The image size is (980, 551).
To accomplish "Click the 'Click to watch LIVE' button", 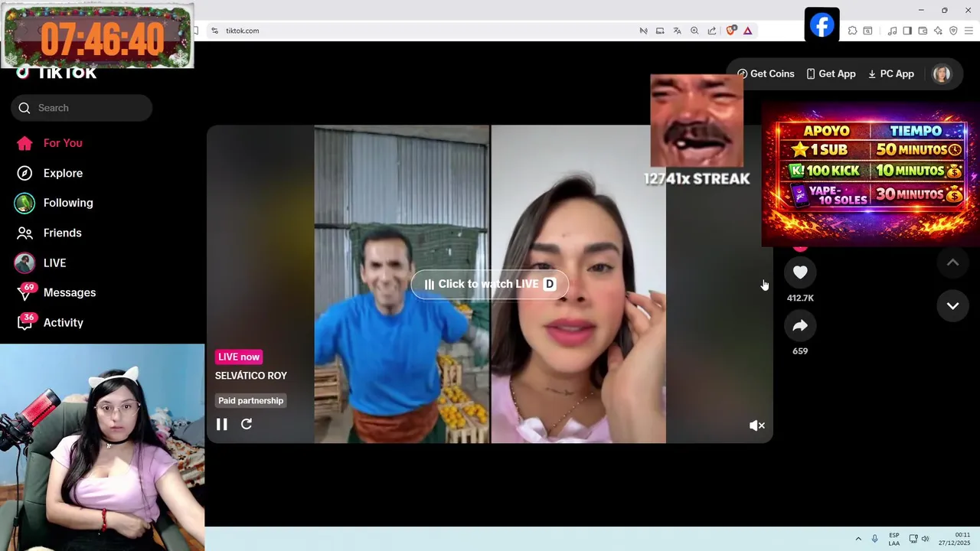I will [490, 284].
